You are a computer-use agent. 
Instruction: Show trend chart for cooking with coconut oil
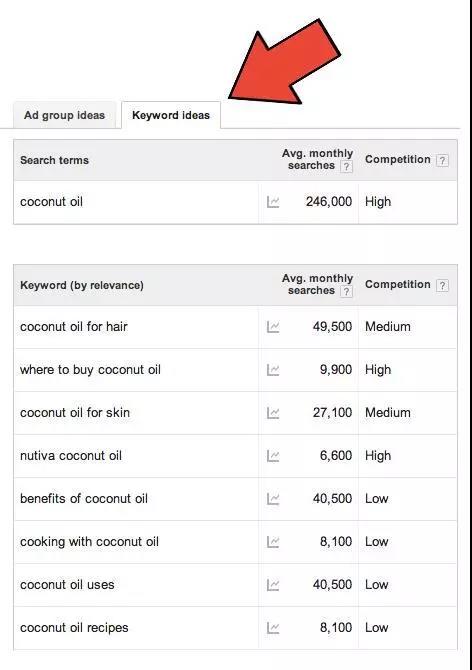pyautogui.click(x=273, y=542)
